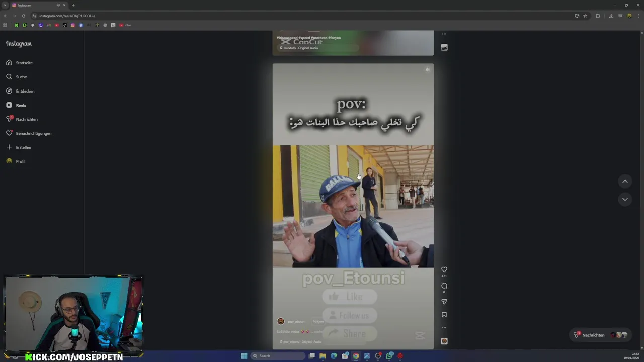644x362 pixels.
Task: Open Benachrichtigungen in the sidebar
Action: tap(29, 133)
